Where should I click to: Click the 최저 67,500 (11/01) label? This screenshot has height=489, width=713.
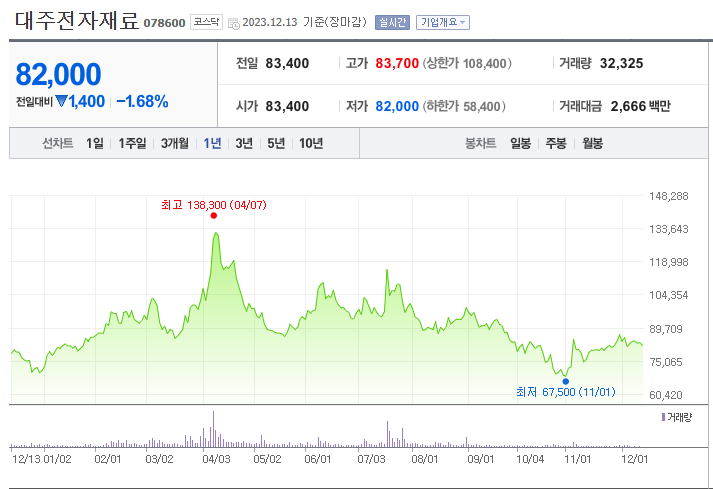(x=566, y=392)
